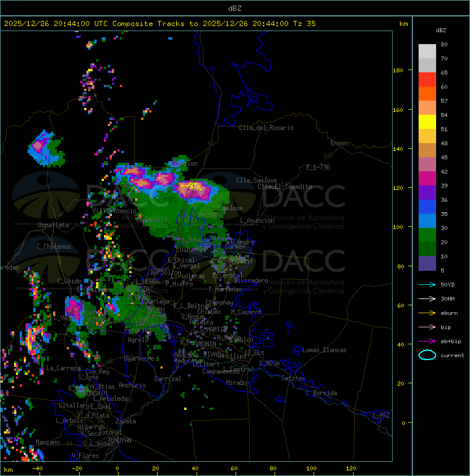The height and width of the screenshot is (476, 470).
Task: Click the 'Encon' map label
Action: coord(339,143)
